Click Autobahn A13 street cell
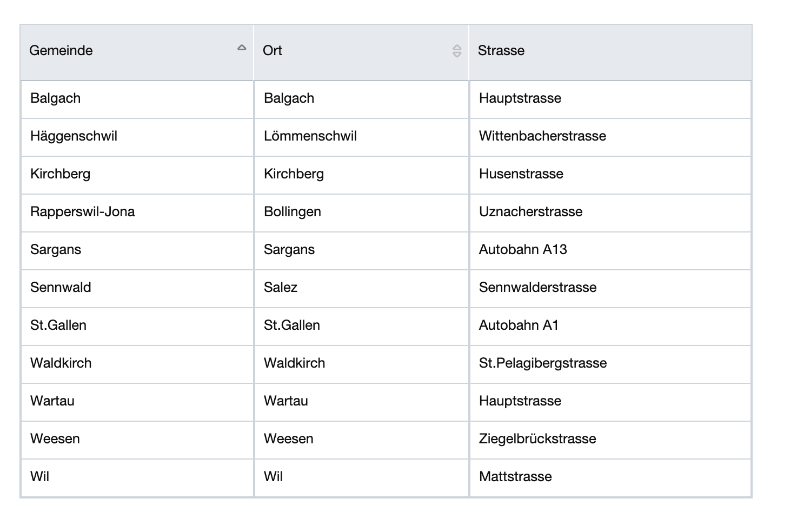Image resolution: width=797 pixels, height=532 pixels. click(523, 250)
